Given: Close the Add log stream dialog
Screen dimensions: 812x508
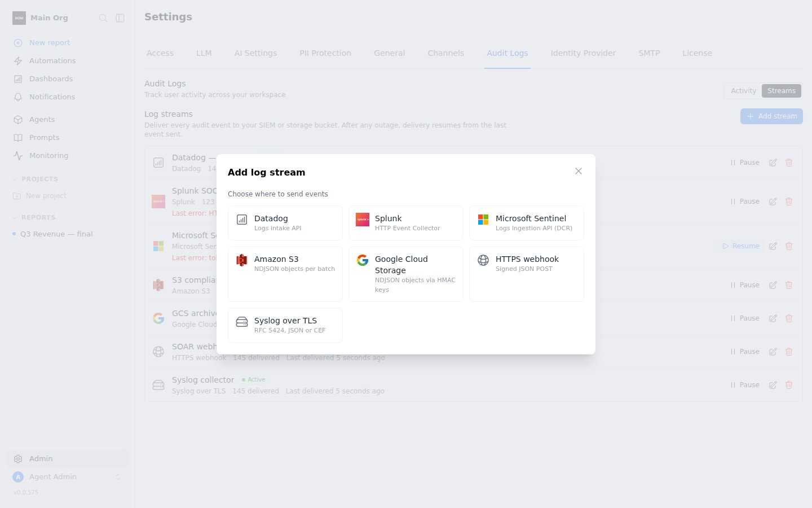Looking at the screenshot, I should [x=579, y=171].
